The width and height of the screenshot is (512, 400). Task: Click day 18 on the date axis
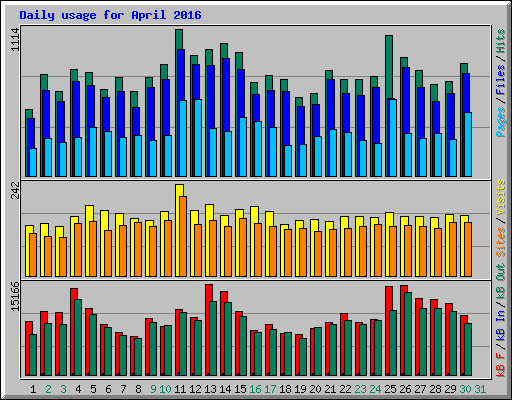tap(285, 389)
